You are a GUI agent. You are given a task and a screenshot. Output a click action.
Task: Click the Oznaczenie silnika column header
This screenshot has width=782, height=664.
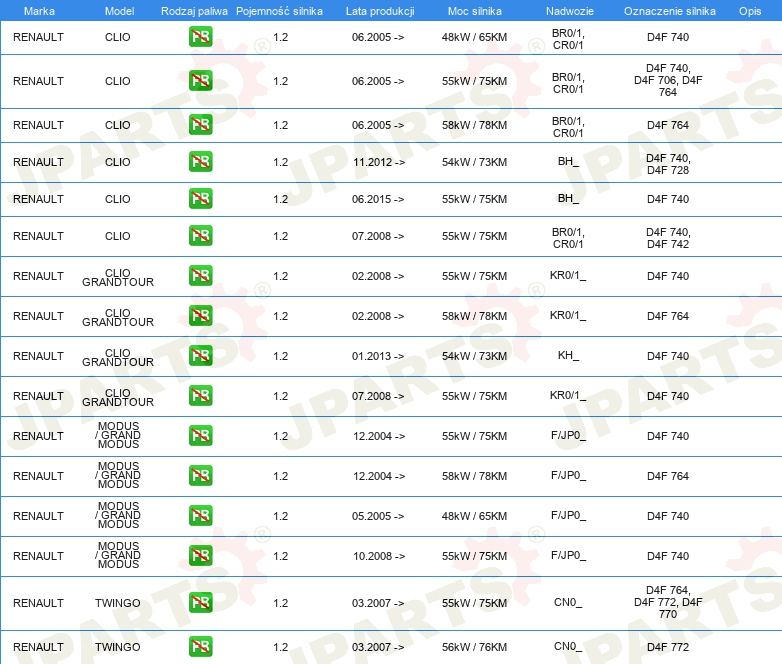click(x=669, y=11)
